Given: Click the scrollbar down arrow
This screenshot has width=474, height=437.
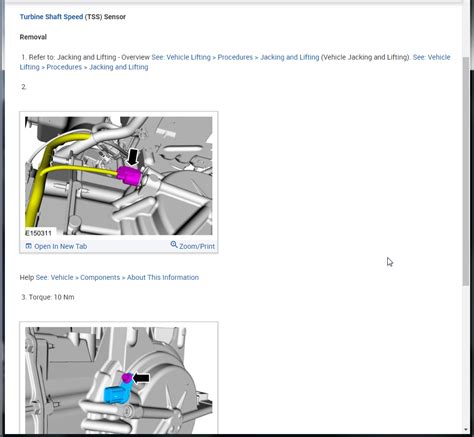Looking at the screenshot, I should click(466, 430).
